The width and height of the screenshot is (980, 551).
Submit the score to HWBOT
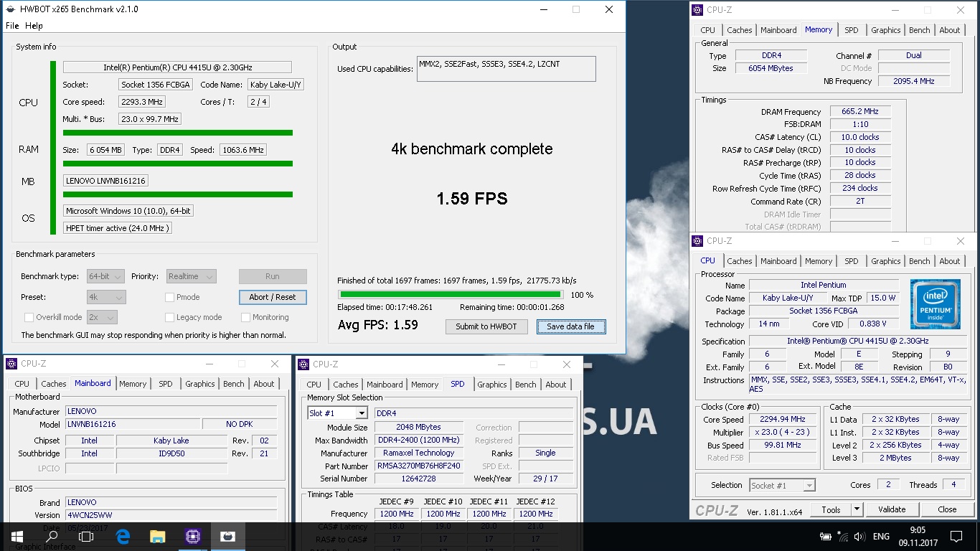[486, 326]
